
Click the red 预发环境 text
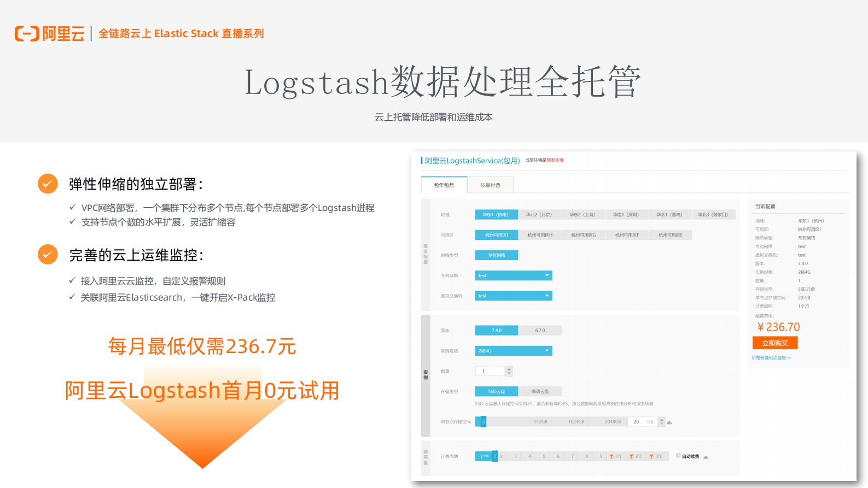(x=555, y=160)
